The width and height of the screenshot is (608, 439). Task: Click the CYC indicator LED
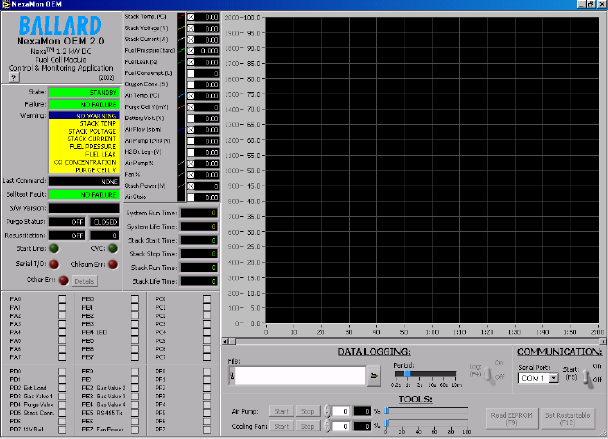[112, 248]
